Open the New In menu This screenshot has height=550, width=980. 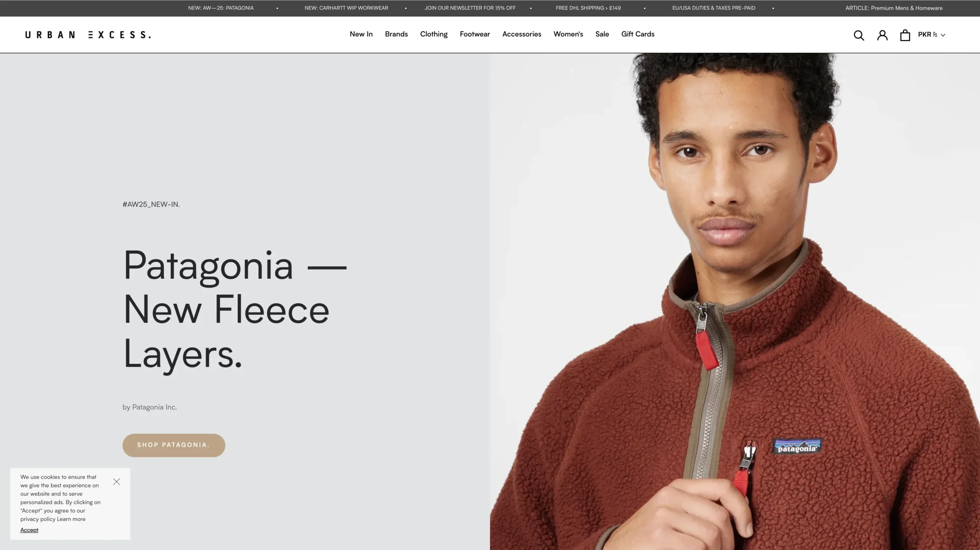[x=361, y=34]
